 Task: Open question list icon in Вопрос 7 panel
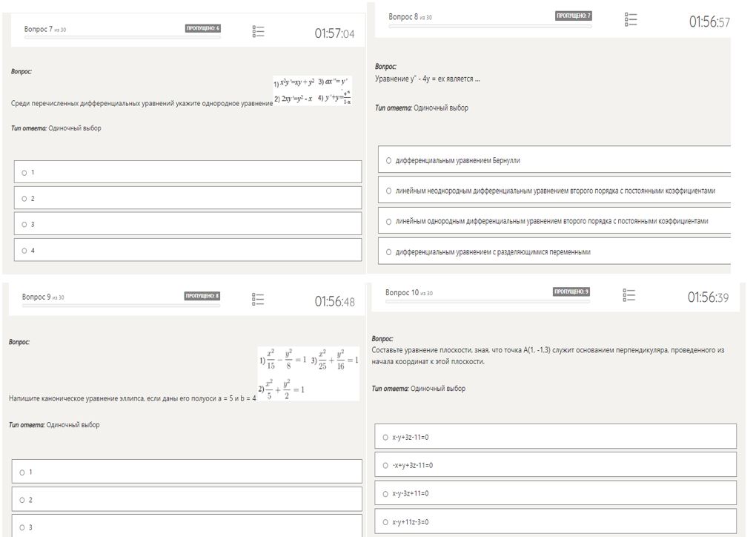click(258, 31)
